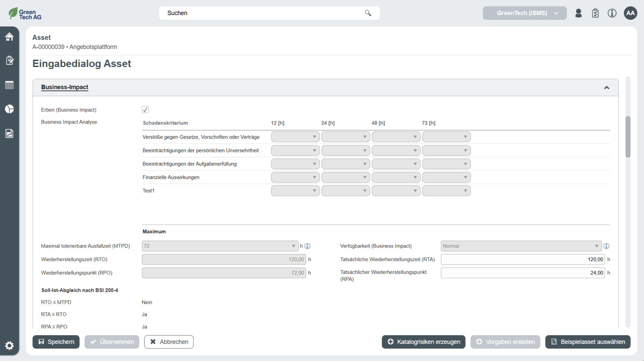This screenshot has width=644, height=361.
Task: Collapse the Business-Impact section
Action: point(606,88)
